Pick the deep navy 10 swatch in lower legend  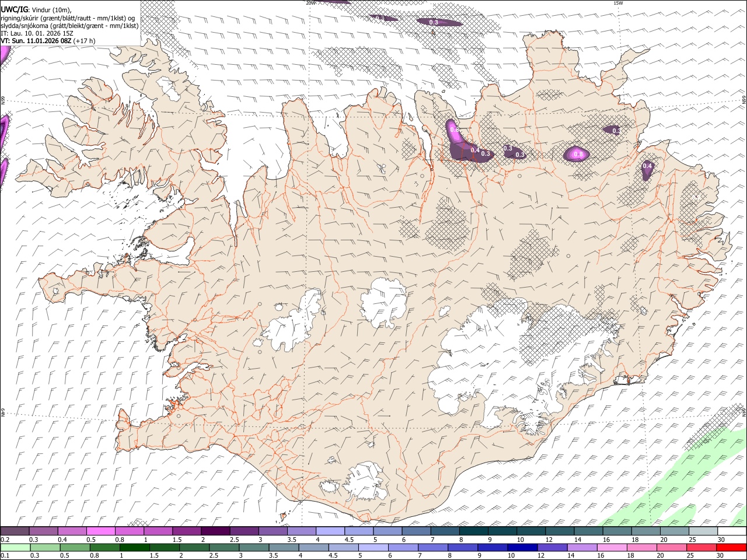(x=522, y=547)
